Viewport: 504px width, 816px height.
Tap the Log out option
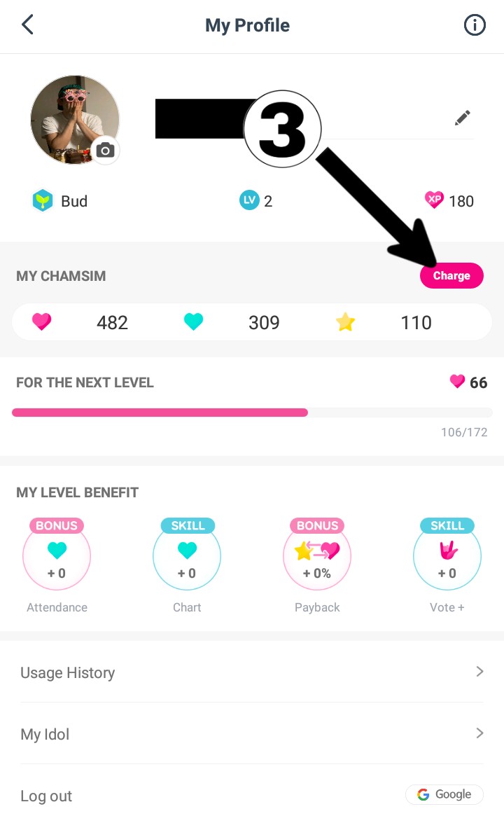[x=46, y=796]
